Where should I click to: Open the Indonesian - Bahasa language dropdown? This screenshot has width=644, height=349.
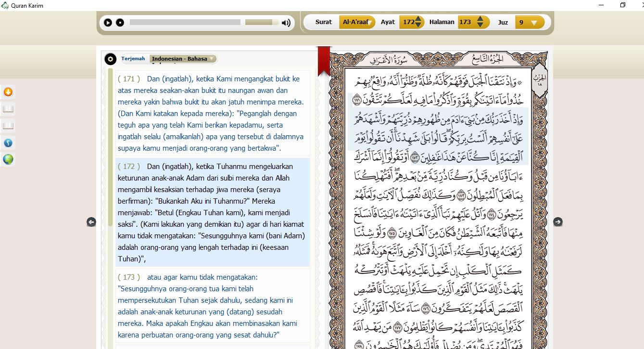tap(183, 59)
